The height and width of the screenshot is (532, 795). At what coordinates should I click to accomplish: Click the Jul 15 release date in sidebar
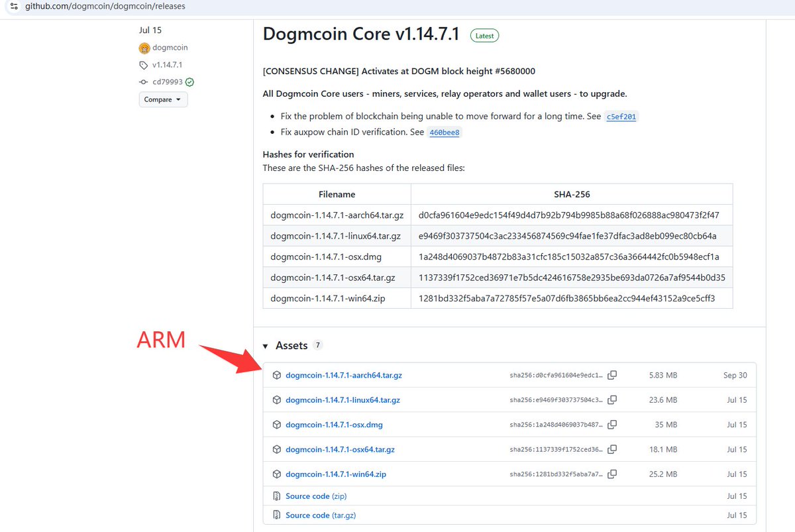point(150,30)
